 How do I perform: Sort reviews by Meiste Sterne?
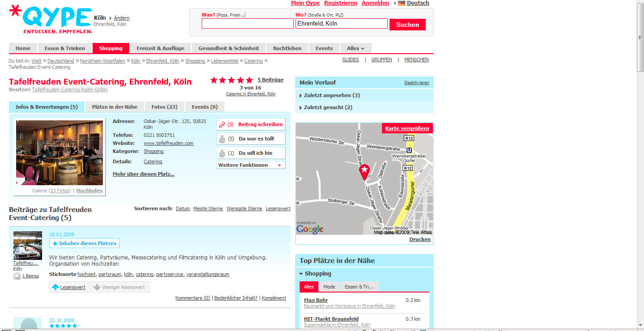[208, 208]
